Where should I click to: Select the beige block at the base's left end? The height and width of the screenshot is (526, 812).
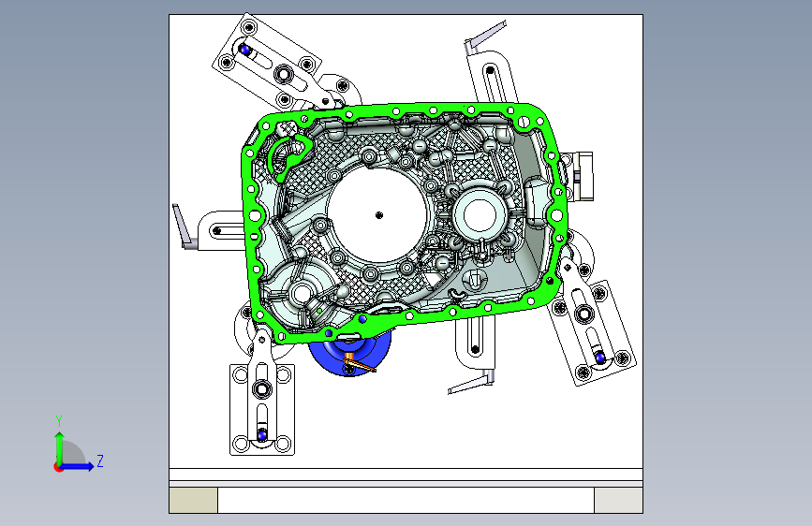coord(194,500)
